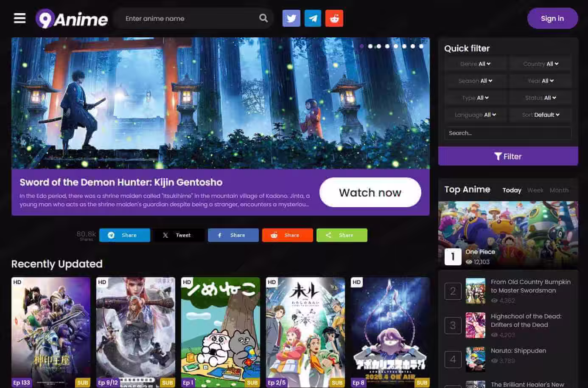Share the page via Telegram

tap(125, 235)
